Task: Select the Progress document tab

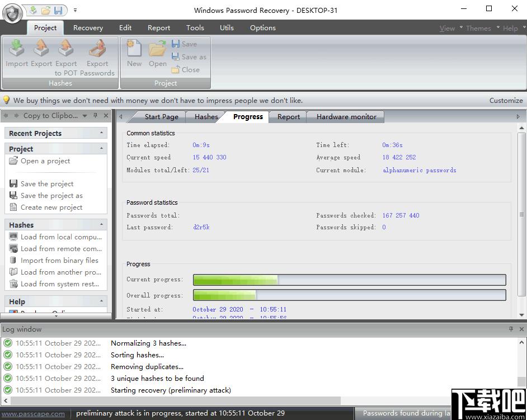Action: (x=248, y=117)
